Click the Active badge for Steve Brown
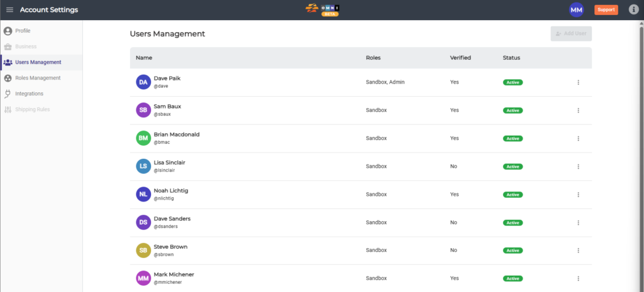This screenshot has height=292, width=644. coord(513,251)
